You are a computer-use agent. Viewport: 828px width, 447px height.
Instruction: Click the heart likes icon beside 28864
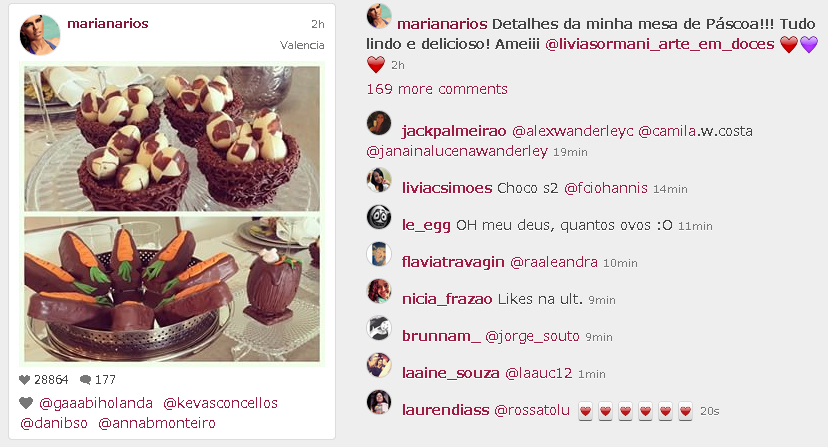pos(24,379)
